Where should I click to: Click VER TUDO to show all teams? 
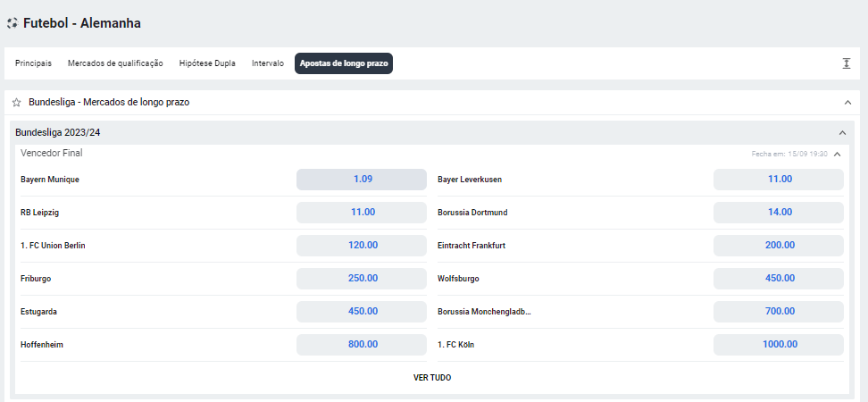coord(432,378)
